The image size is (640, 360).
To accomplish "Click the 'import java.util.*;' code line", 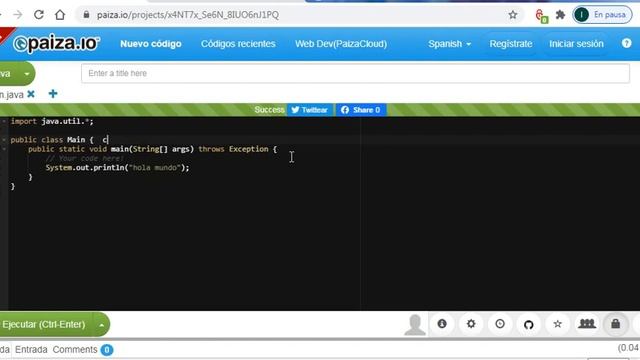I will pyautogui.click(x=52, y=121).
